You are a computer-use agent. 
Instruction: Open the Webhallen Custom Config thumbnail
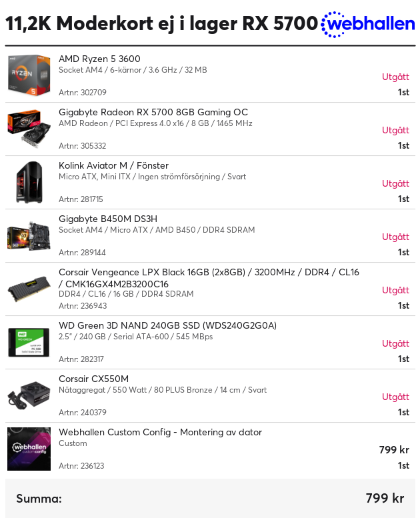click(29, 449)
